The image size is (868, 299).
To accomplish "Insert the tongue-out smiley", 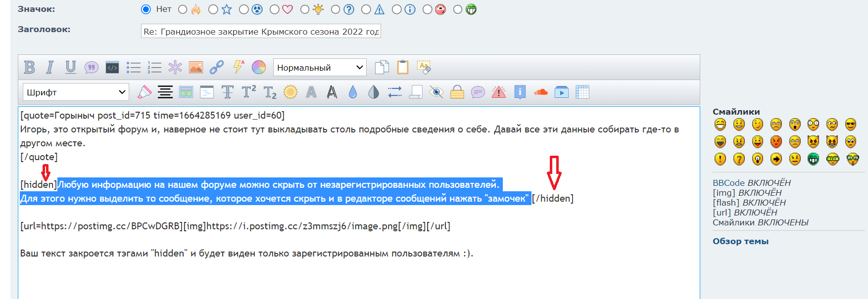I will click(758, 142).
